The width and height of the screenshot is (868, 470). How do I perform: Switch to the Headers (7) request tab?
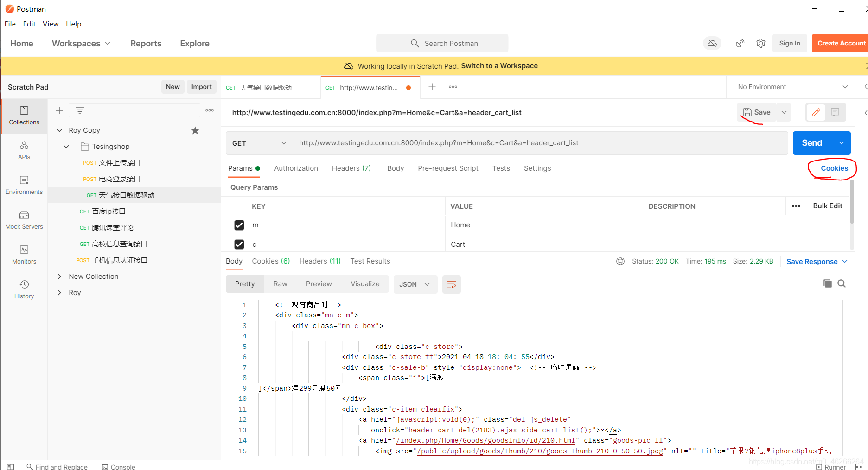[351, 168]
